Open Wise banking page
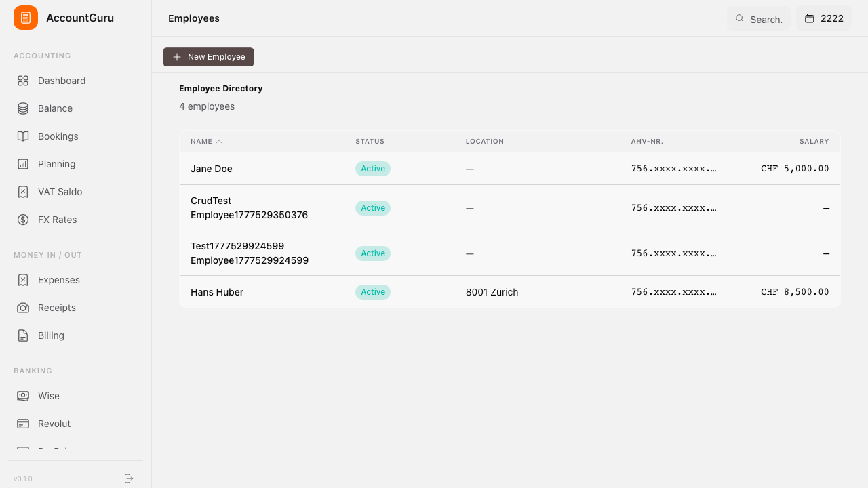Viewport: 868px width, 488px height. (76, 396)
